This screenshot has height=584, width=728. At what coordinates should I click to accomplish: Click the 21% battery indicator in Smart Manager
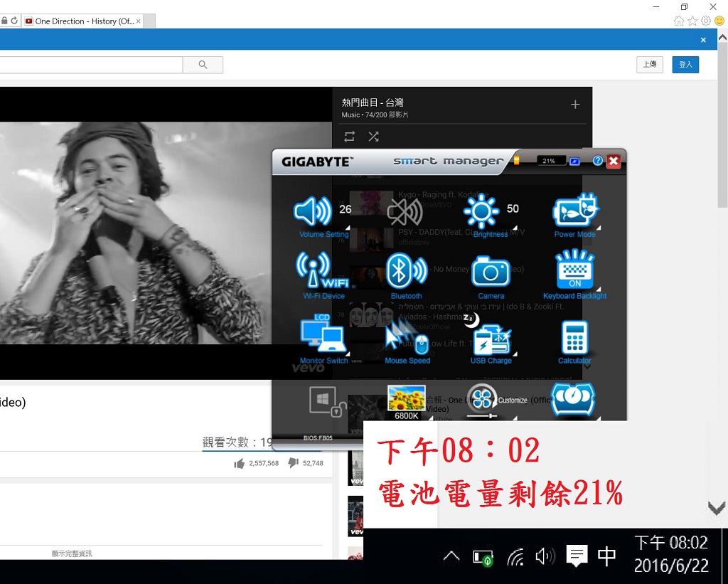pos(551,161)
